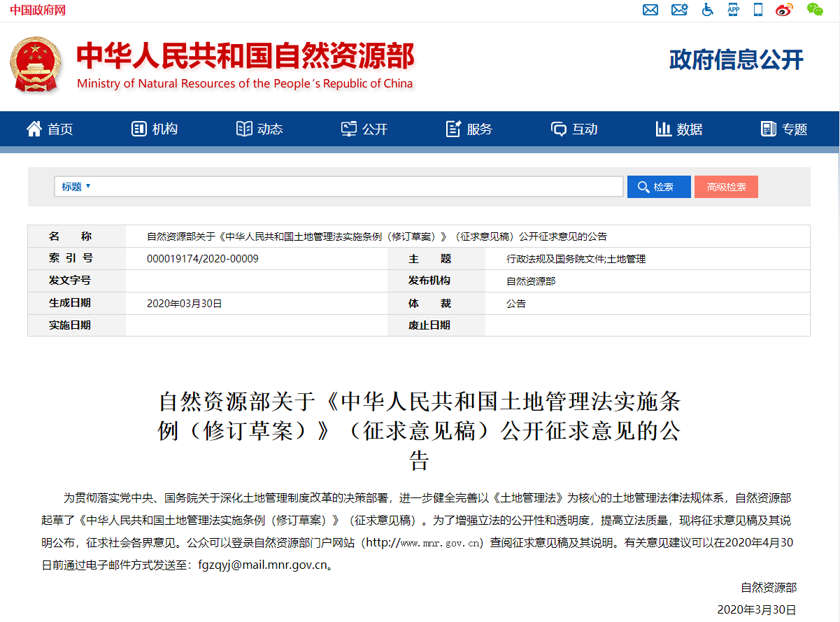Open the WeChat icon
The height and width of the screenshot is (622, 840).
point(815,9)
